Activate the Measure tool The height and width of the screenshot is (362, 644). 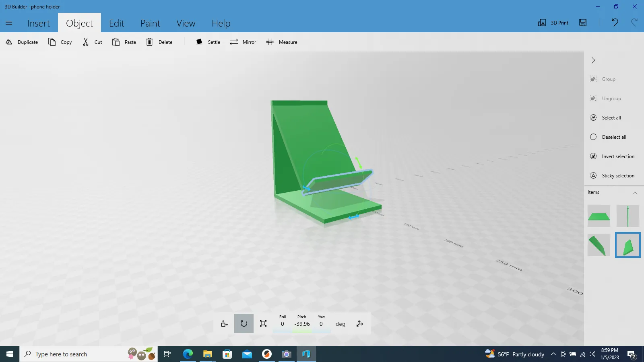click(x=281, y=42)
